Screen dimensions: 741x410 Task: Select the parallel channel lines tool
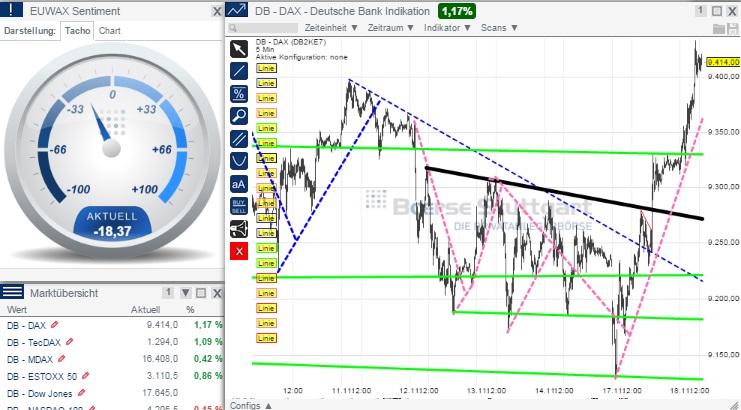[239, 139]
